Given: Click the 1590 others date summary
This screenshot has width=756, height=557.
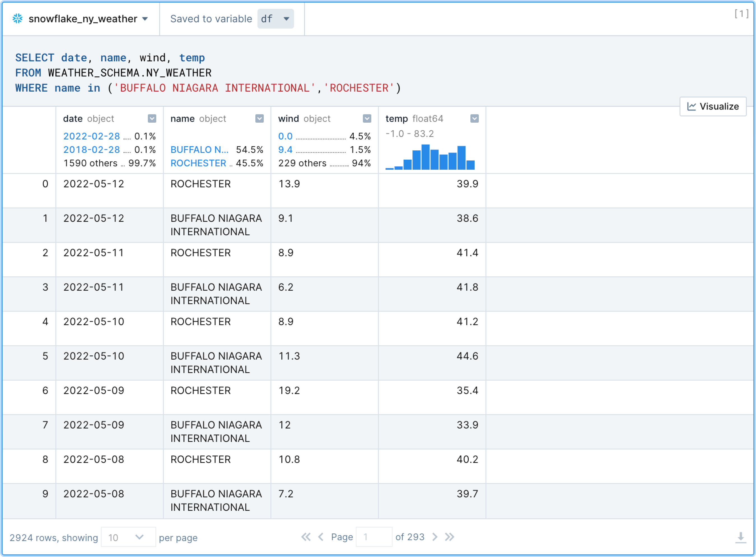Looking at the screenshot, I should (90, 163).
